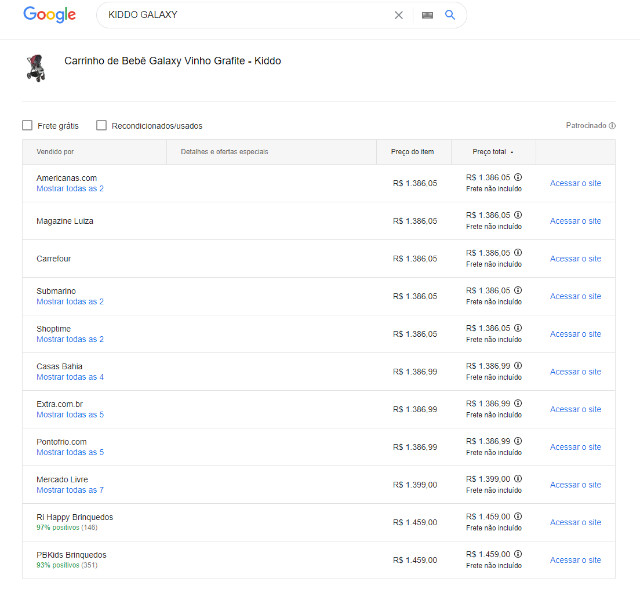Click price info icon in Carrefour row

[x=518, y=253]
